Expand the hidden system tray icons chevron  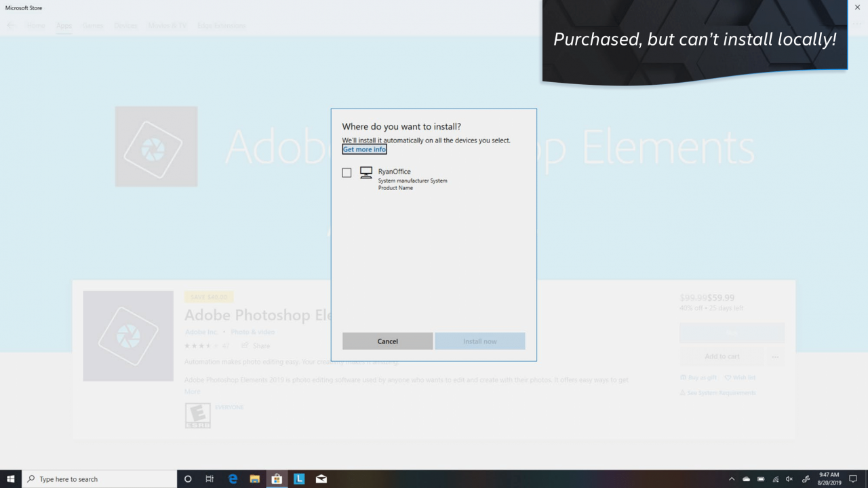coord(731,479)
